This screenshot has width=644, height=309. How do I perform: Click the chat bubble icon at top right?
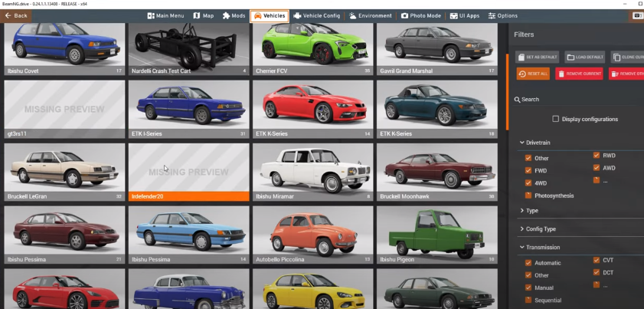coord(638,15)
